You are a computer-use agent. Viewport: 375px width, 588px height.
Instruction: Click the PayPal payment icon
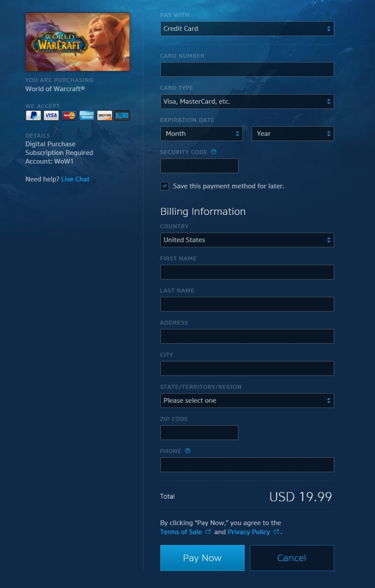(x=33, y=116)
